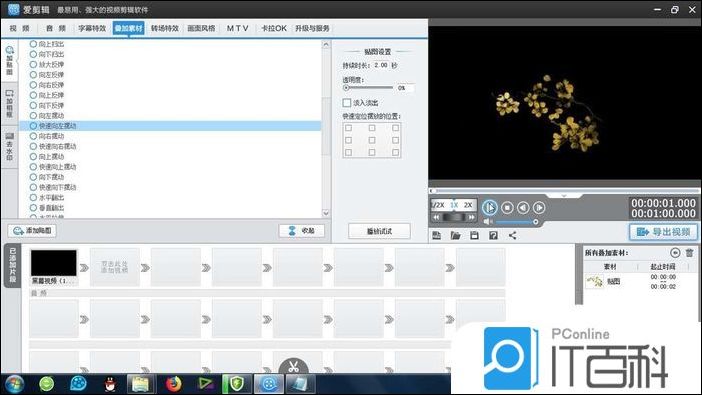Click the effect list scroll-up arrow
This screenshot has height=395, width=702.
[x=326, y=44]
